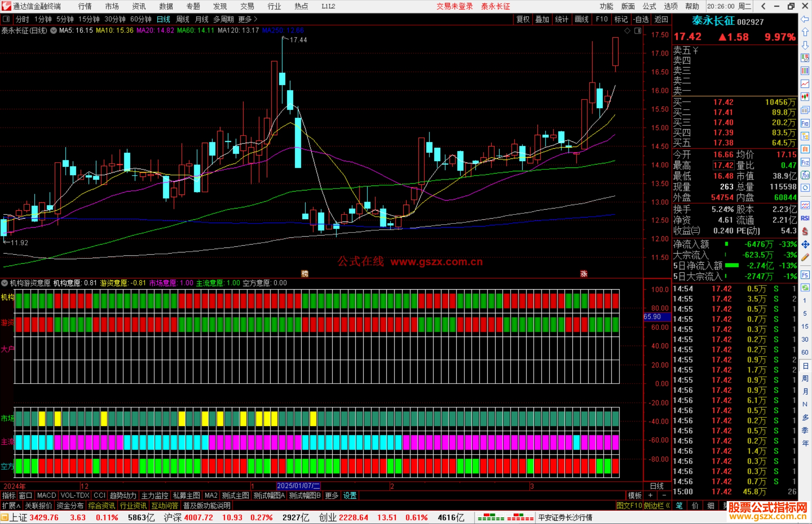Viewport: 812px width, 524px height.
Task: Click the wavy lines indicator icon
Action: click(x=805, y=205)
